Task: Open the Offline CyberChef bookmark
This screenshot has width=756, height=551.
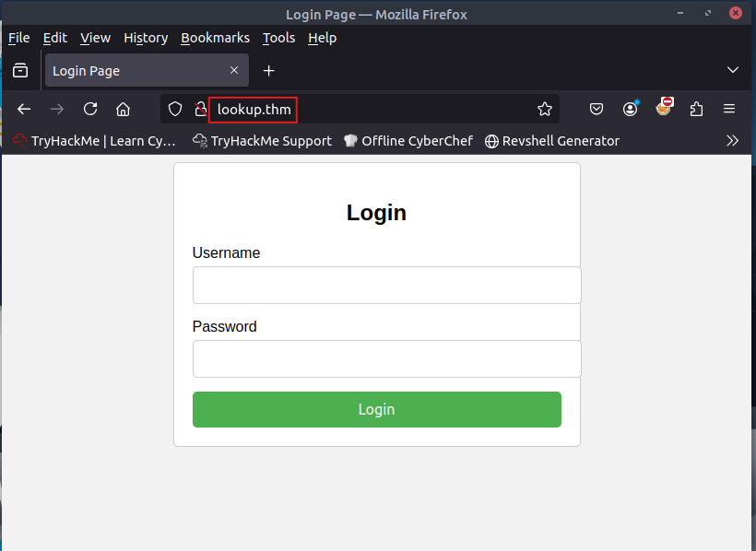Action: click(408, 141)
